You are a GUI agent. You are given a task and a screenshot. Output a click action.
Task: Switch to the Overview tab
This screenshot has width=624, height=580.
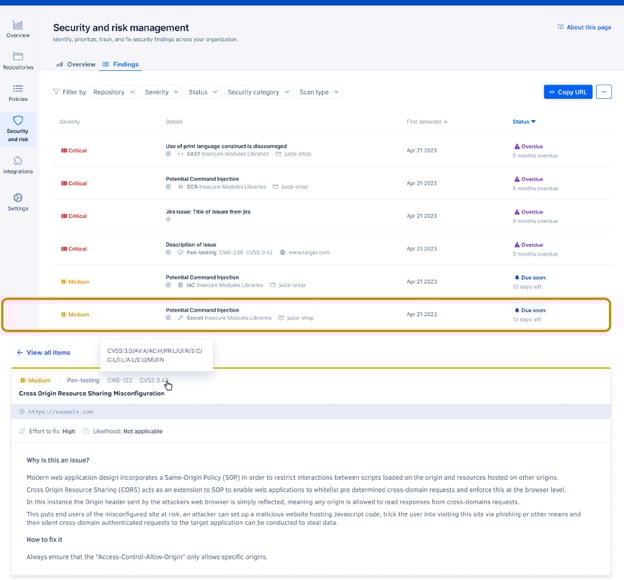coord(76,64)
